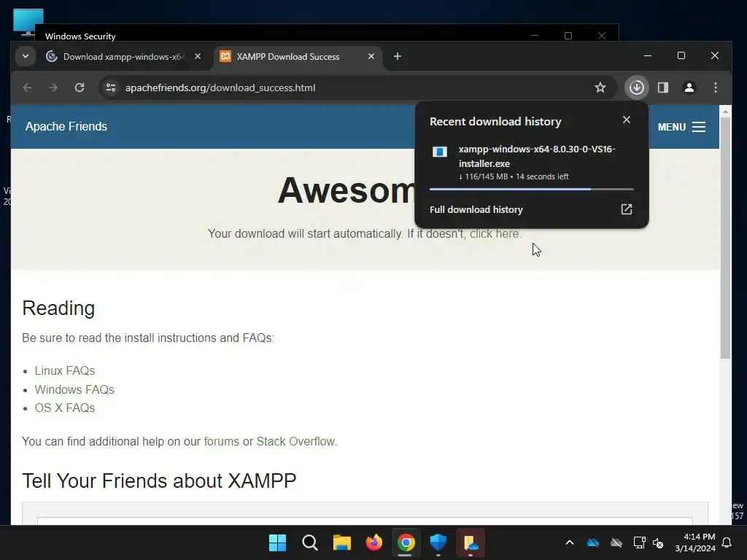The height and width of the screenshot is (560, 747).
Task: Click the Apache Friends site title
Action: tap(66, 126)
